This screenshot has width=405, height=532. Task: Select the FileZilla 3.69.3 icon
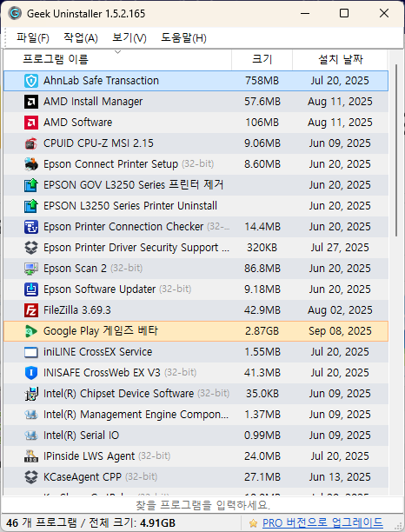[31, 310]
